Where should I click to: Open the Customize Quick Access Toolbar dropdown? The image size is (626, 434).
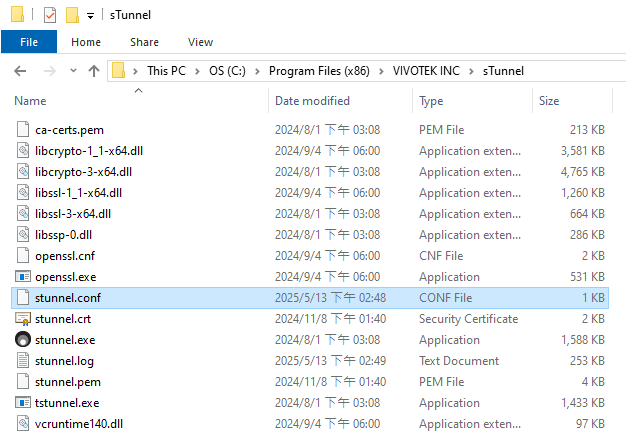click(91, 16)
